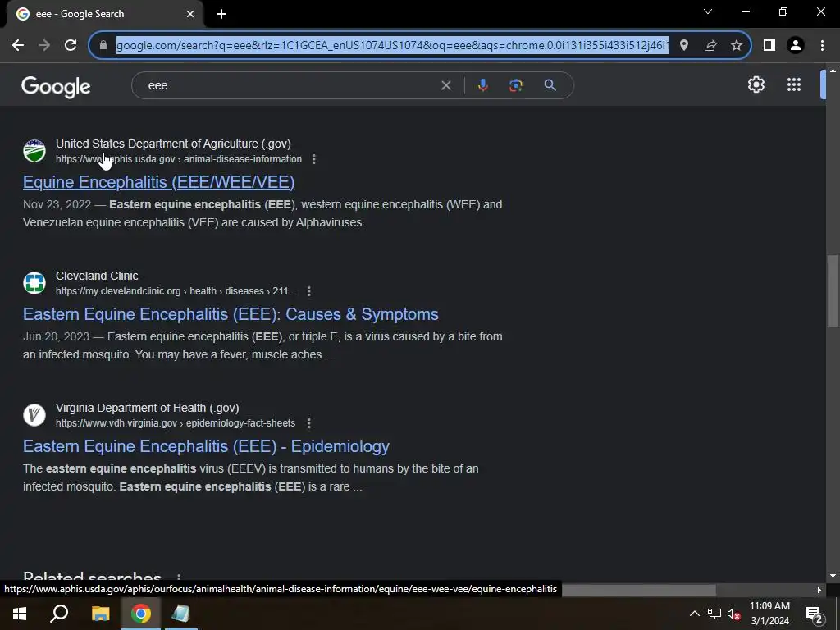Click the horizontal scrollbar thumb
840x630 pixels.
click(x=638, y=590)
